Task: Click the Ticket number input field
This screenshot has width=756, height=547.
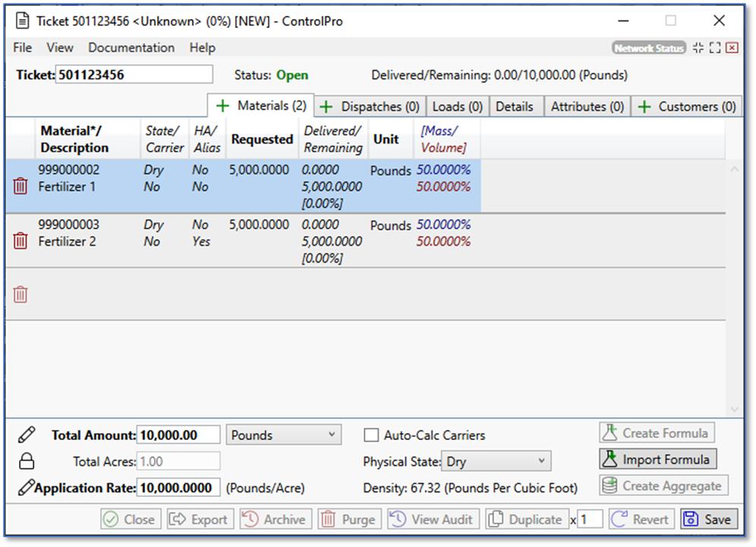Action: pyautogui.click(x=134, y=74)
